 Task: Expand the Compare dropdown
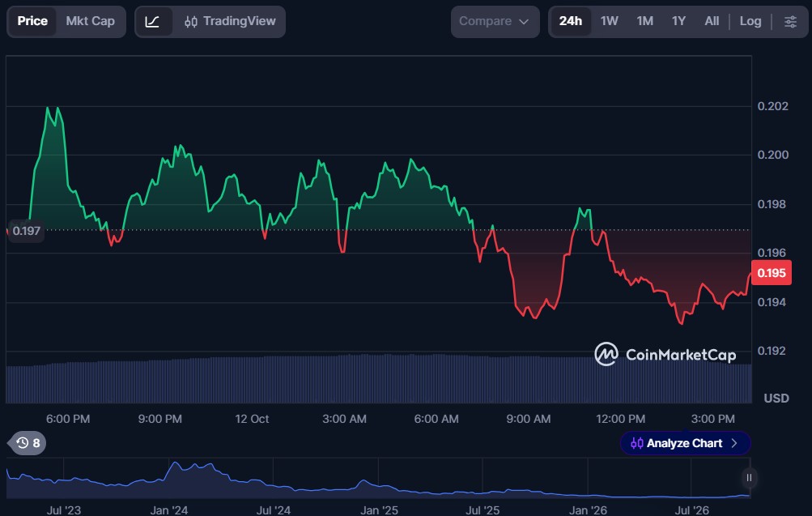(x=495, y=22)
